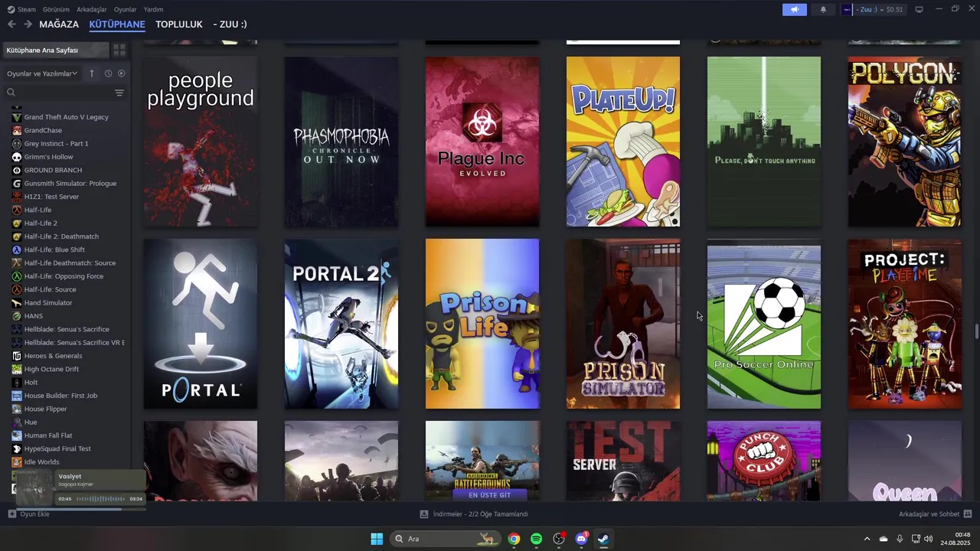Screen dimensions: 980x551
Task: Select House Flipper in the sidebar
Action: [45, 409]
